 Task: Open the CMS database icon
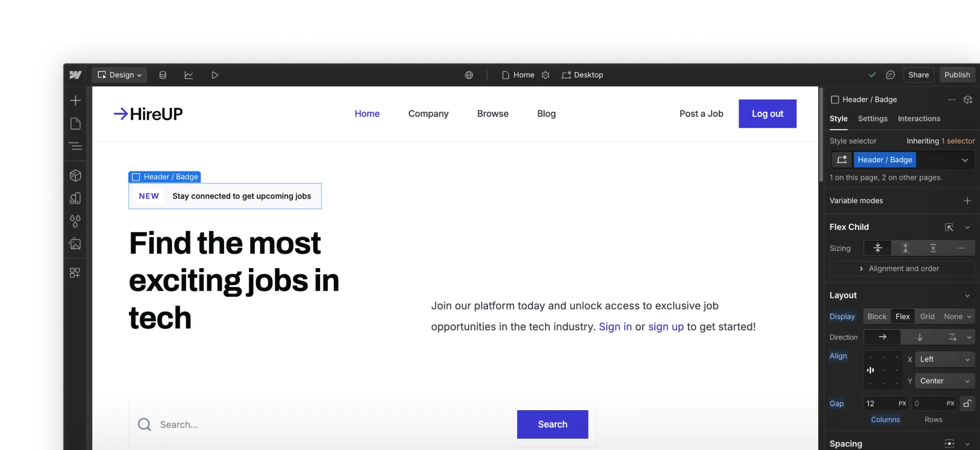pyautogui.click(x=163, y=75)
